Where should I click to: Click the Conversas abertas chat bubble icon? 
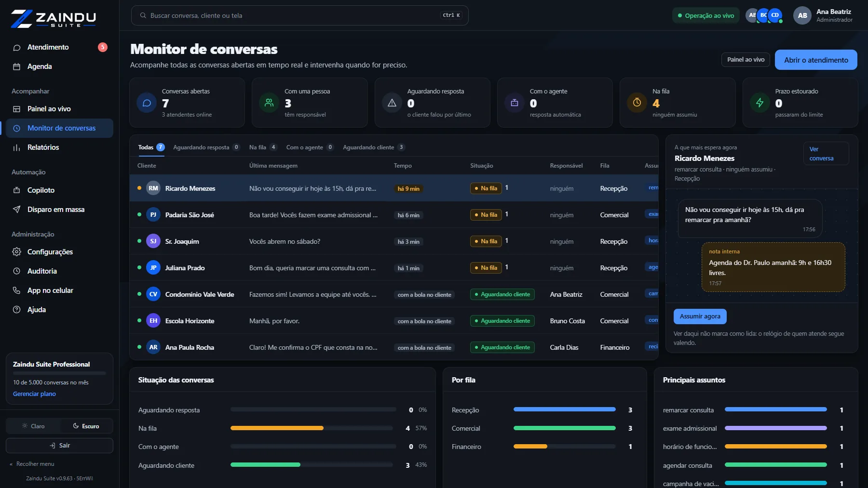(x=147, y=103)
